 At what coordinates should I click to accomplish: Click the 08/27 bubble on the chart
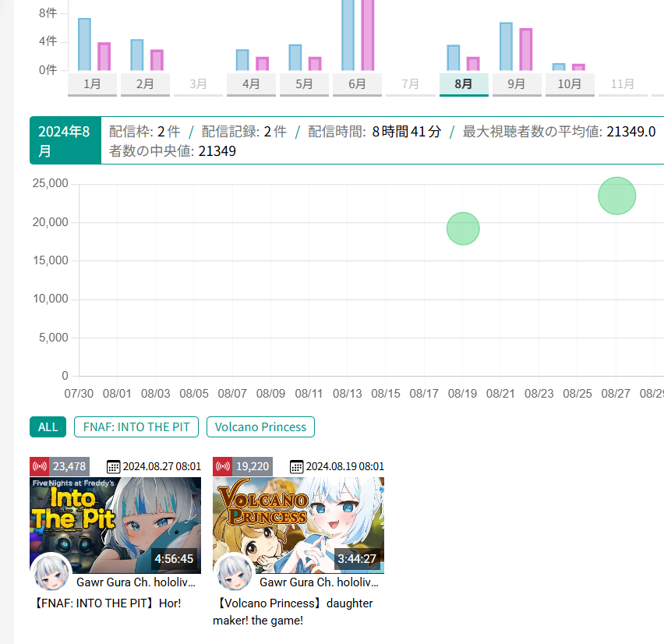pos(616,196)
